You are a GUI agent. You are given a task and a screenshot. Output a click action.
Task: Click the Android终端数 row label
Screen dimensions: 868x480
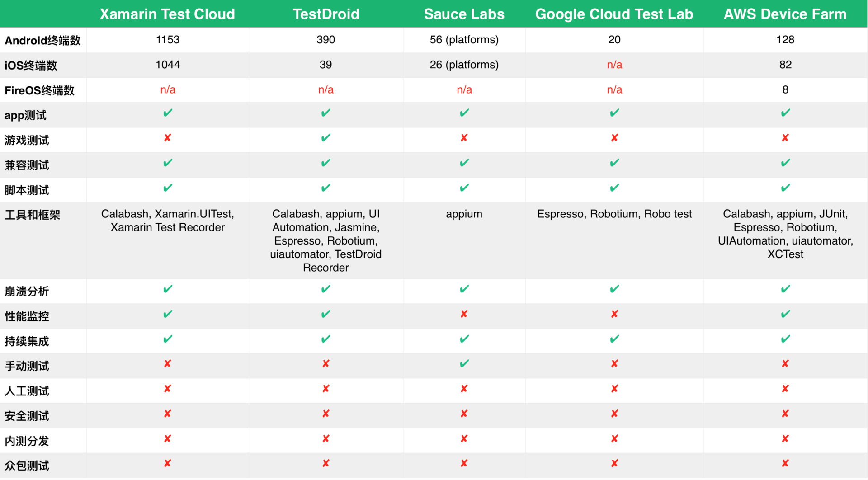point(42,41)
